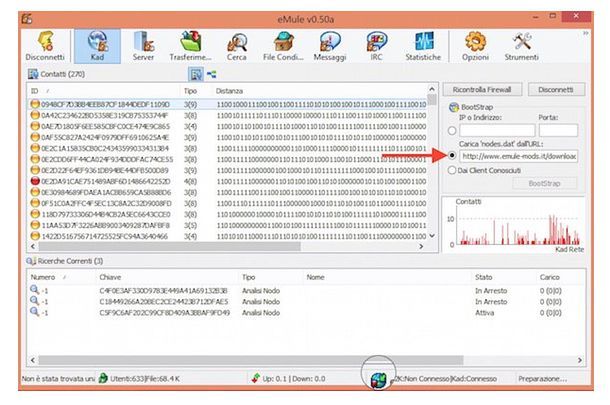610x405 pixels.
Task: Click the globe connection status icon
Action: click(x=379, y=380)
